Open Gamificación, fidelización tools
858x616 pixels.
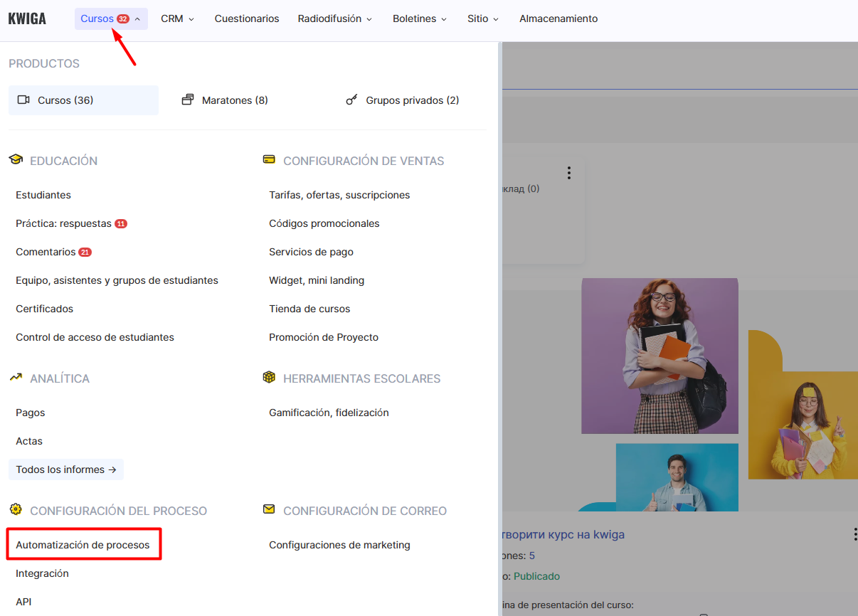pos(329,413)
